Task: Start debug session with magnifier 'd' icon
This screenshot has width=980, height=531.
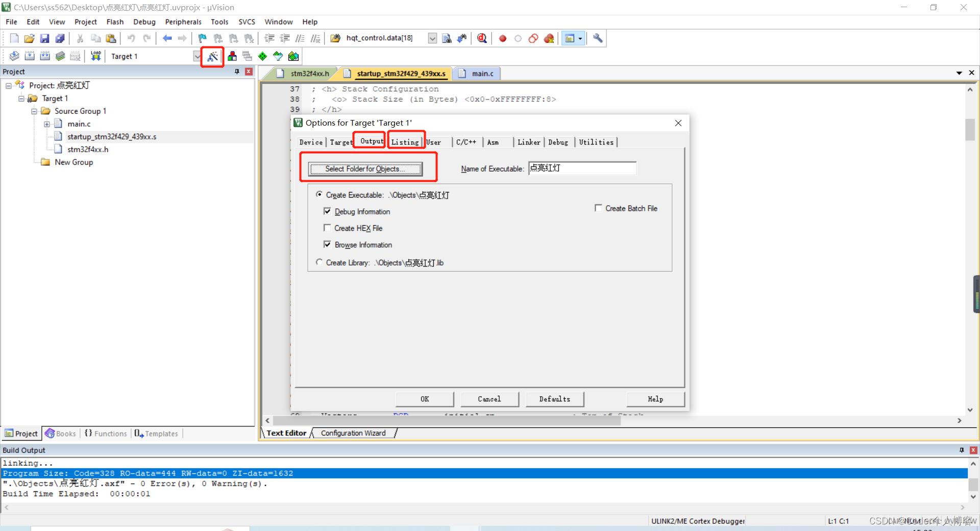Action: (x=482, y=38)
